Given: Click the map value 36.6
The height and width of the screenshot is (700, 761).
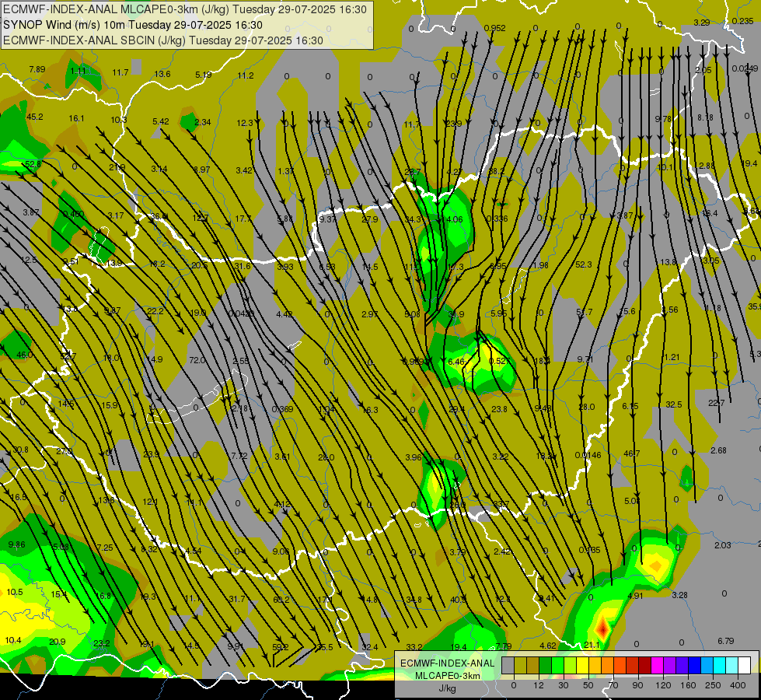Looking at the screenshot, I should (x=159, y=216).
